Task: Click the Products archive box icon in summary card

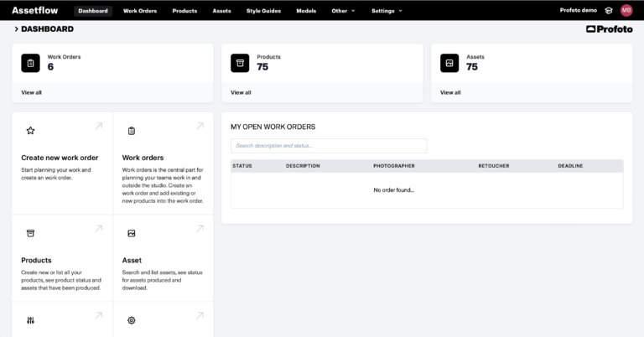Action: point(240,63)
